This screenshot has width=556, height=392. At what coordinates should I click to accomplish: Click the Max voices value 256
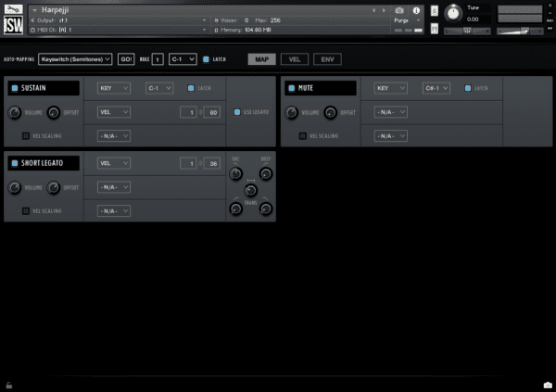coord(275,20)
